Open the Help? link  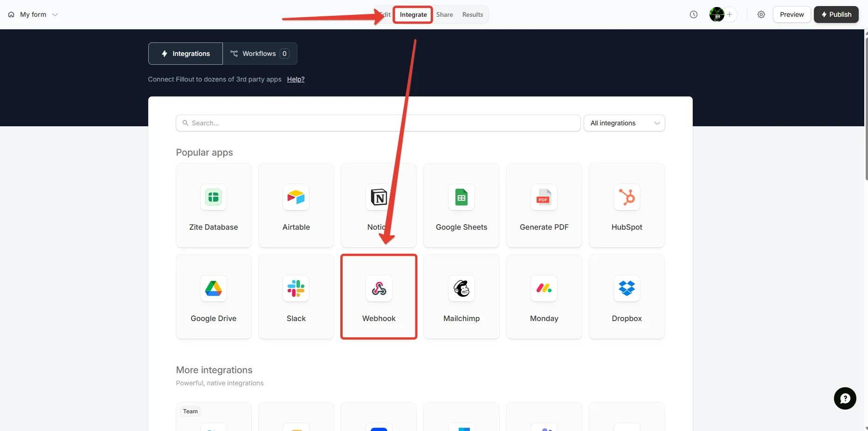tap(296, 79)
